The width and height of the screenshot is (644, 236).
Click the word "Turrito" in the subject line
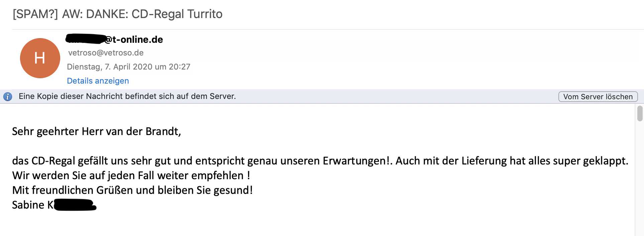(x=205, y=14)
